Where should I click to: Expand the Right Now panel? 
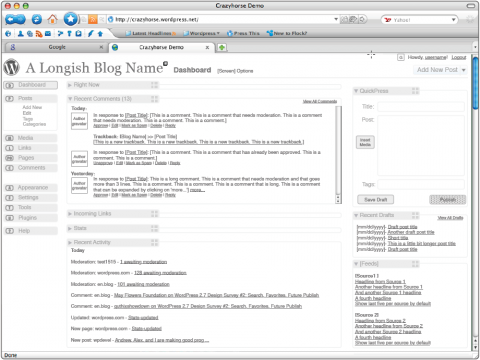coord(70,85)
